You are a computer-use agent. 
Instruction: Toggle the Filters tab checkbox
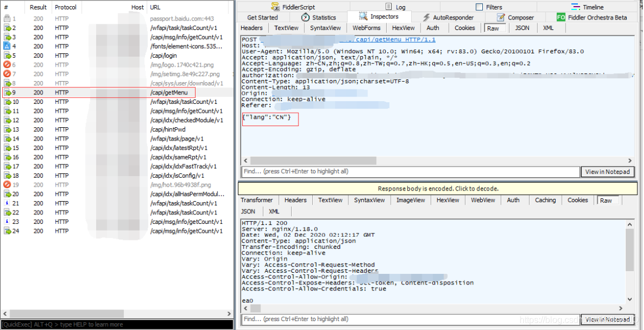click(x=479, y=7)
